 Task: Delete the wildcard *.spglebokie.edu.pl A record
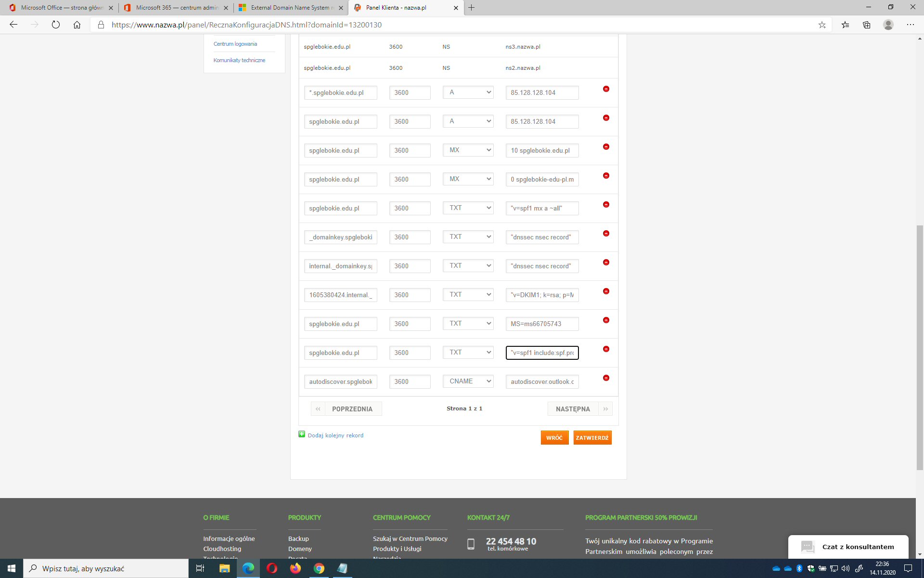point(606,89)
